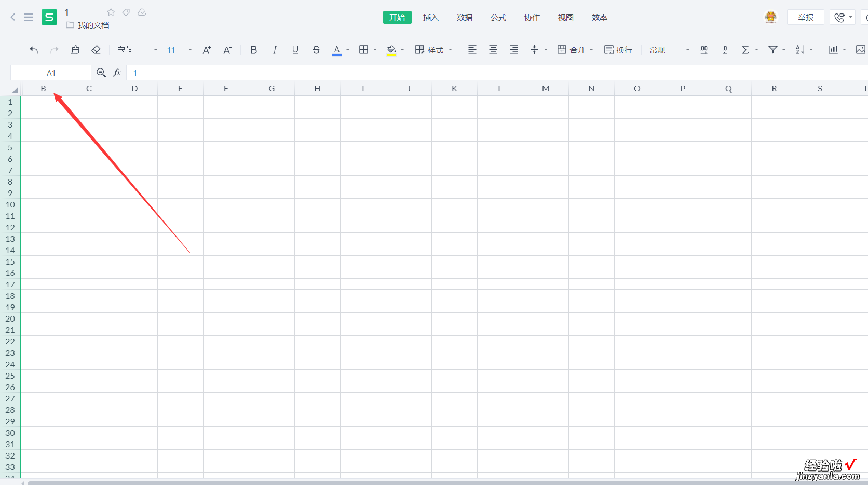Set vertical middle alignment
This screenshot has height=485, width=868.
pos(534,50)
